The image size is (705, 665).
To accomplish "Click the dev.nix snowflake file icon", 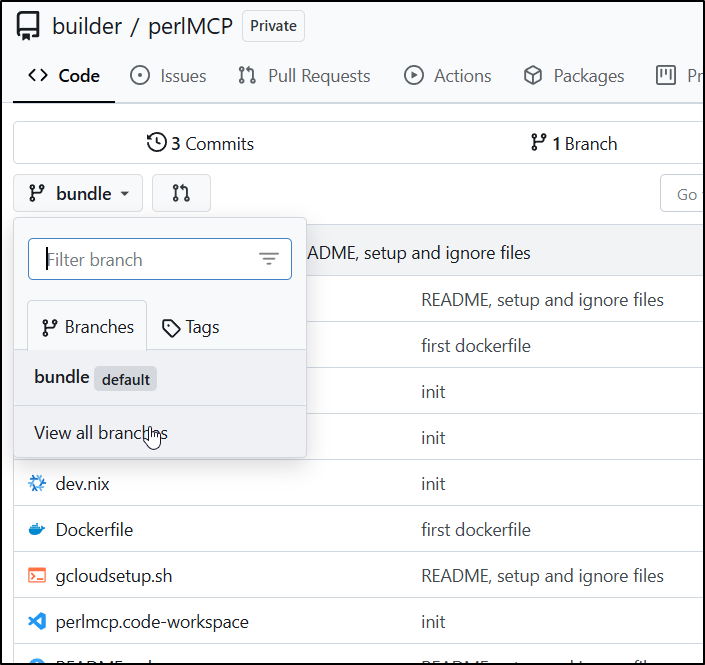I will pyautogui.click(x=37, y=483).
